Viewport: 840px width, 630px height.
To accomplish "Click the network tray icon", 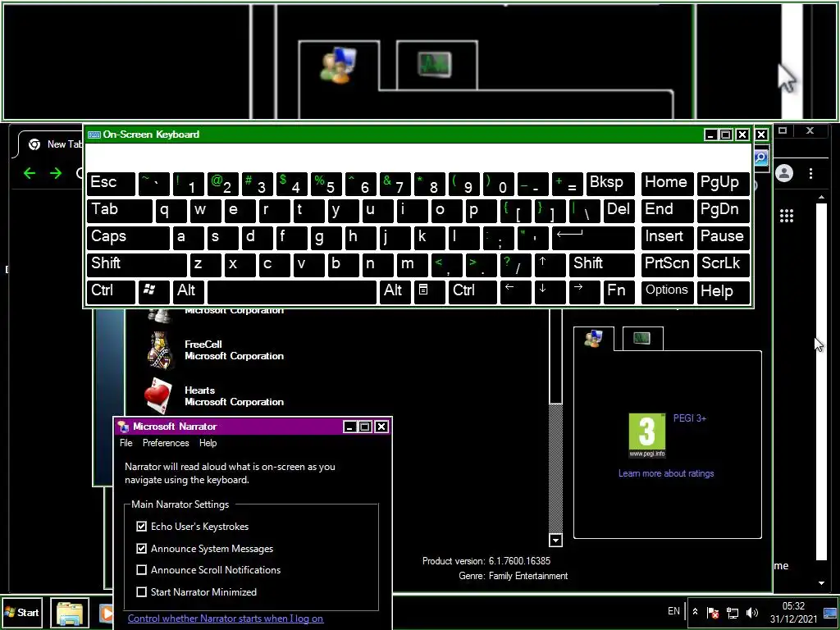I will 733,612.
